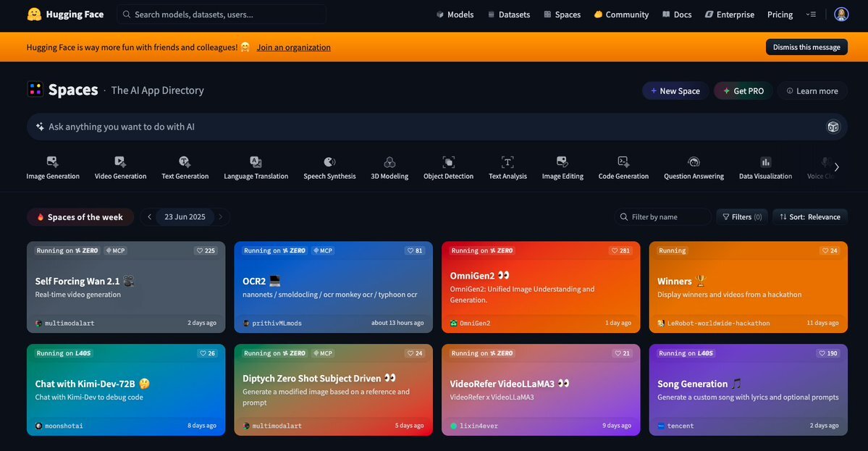Open the 23 Jun 2025 date selector
868x451 pixels.
click(185, 217)
